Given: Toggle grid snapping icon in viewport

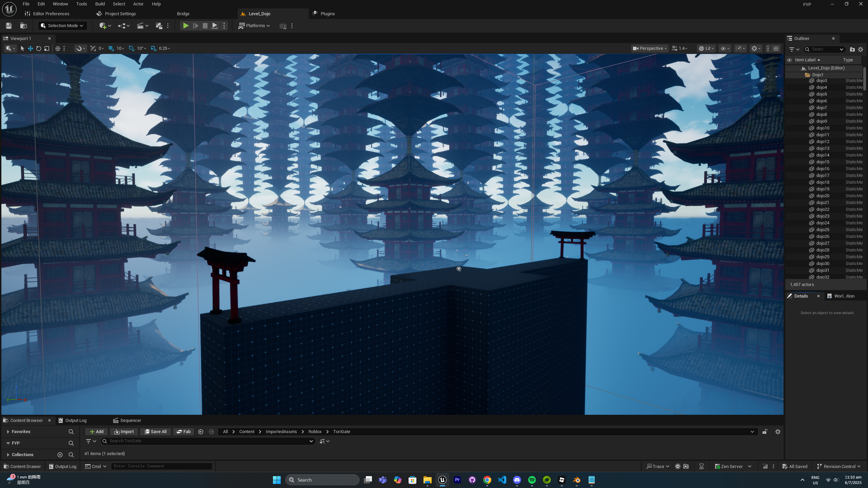Looking at the screenshot, I should 111,48.
